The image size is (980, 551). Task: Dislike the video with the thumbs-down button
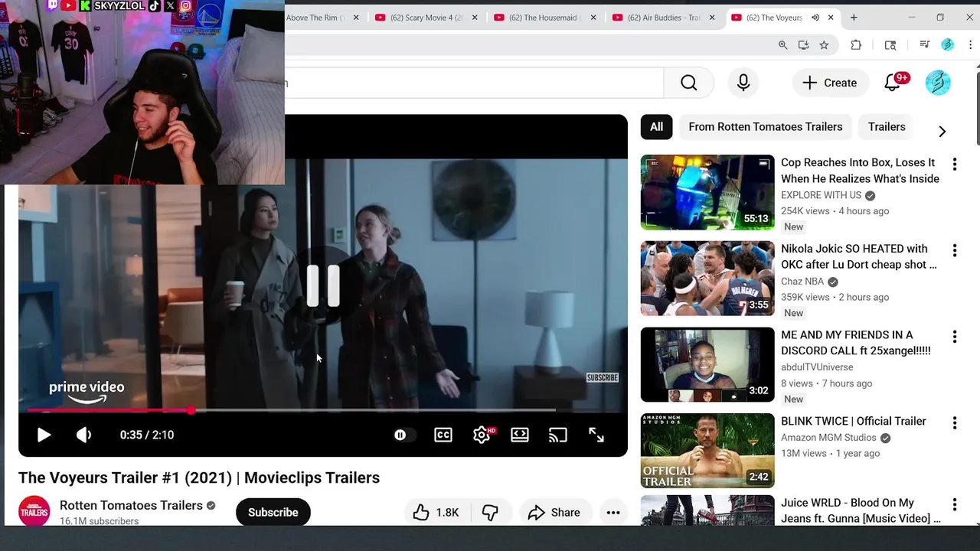click(490, 513)
